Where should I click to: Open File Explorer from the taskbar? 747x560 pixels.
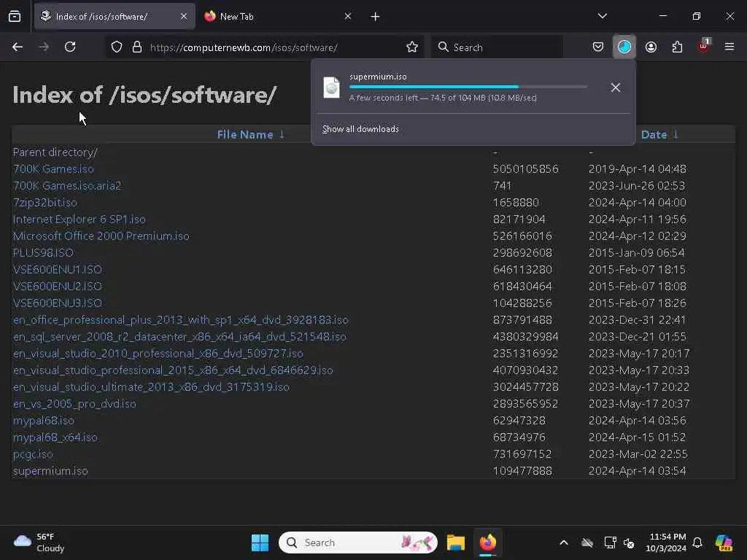point(456,542)
